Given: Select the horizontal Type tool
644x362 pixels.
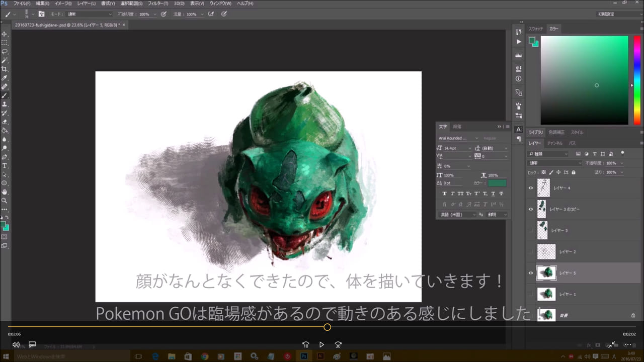Looking at the screenshot, I should (x=5, y=165).
